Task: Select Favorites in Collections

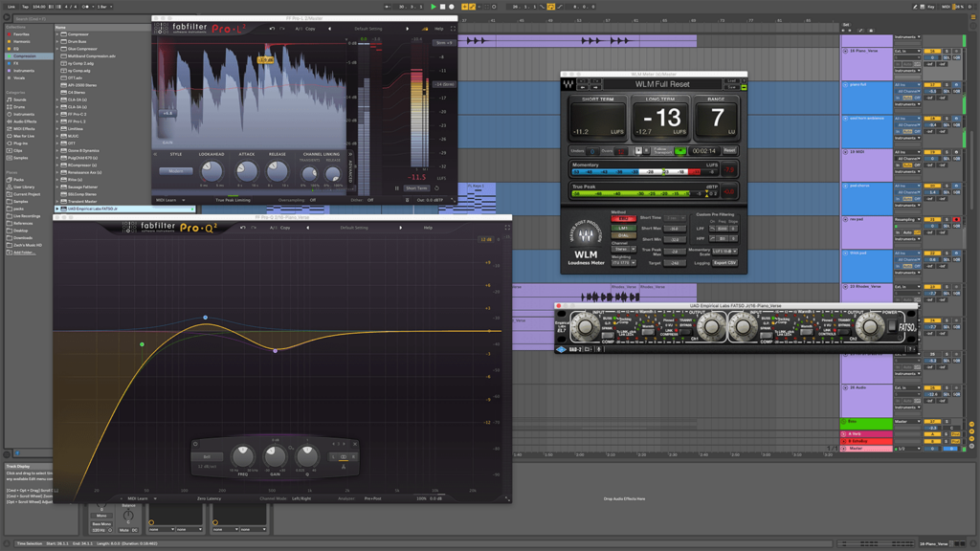Action: point(22,34)
